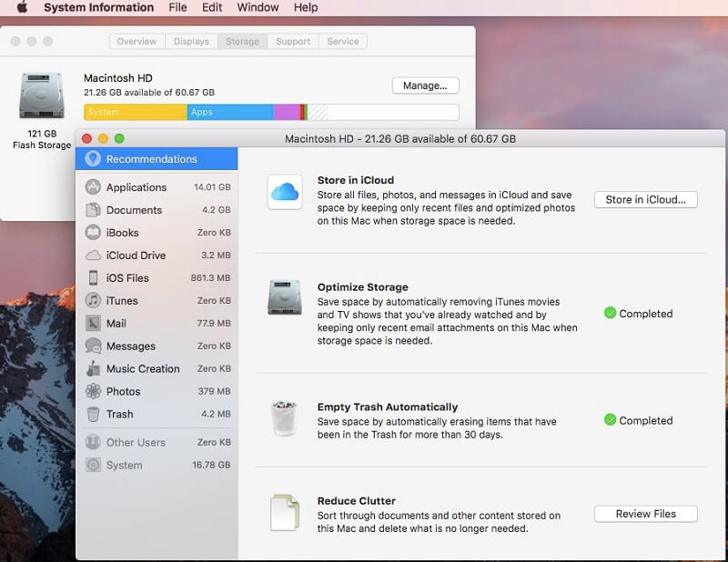This screenshot has width=728, height=562.
Task: Click the iCloud Drive cloud icon
Action: pos(93,256)
